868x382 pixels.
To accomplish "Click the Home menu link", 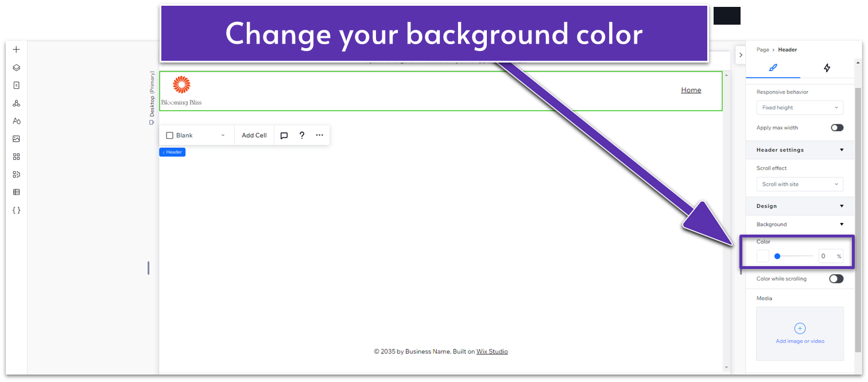I will click(x=691, y=90).
